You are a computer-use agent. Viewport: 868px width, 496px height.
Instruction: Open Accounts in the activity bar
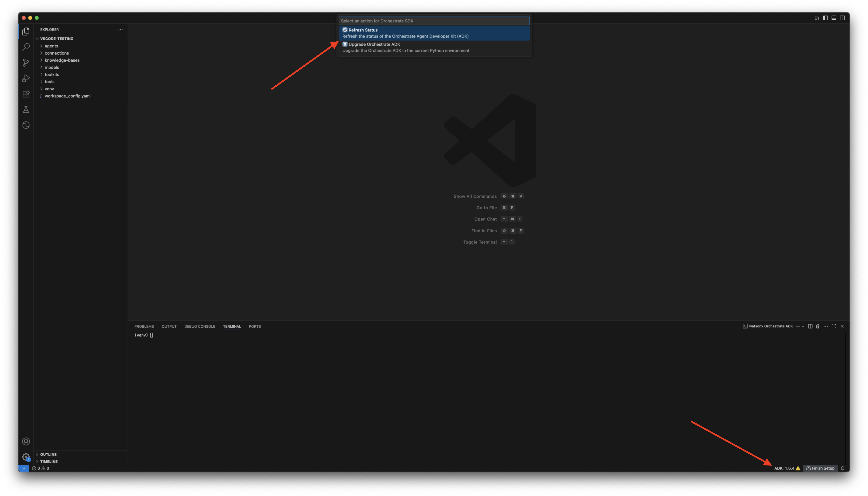(26, 441)
